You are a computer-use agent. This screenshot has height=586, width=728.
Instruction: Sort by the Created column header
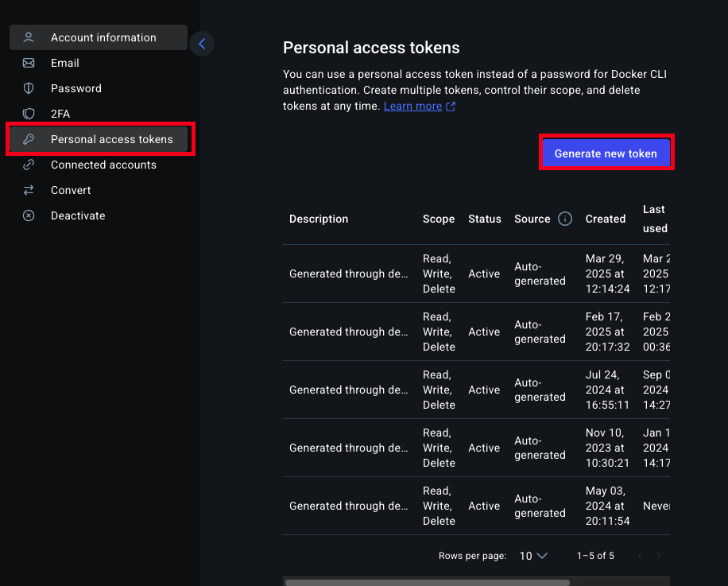[x=606, y=219]
